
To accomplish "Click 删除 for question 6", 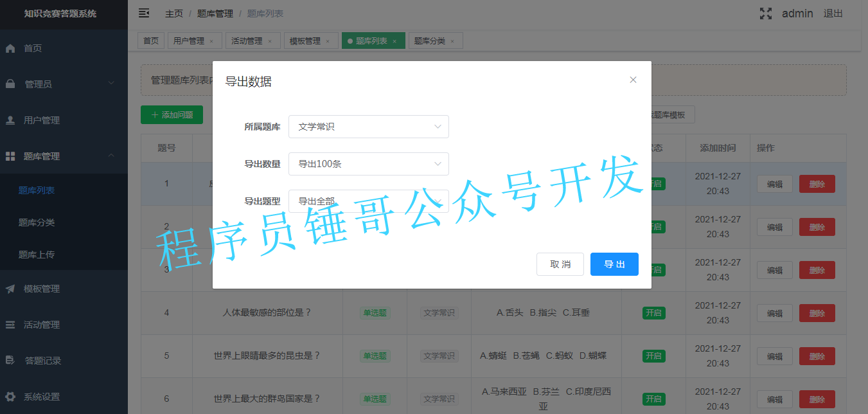I will coord(817,399).
